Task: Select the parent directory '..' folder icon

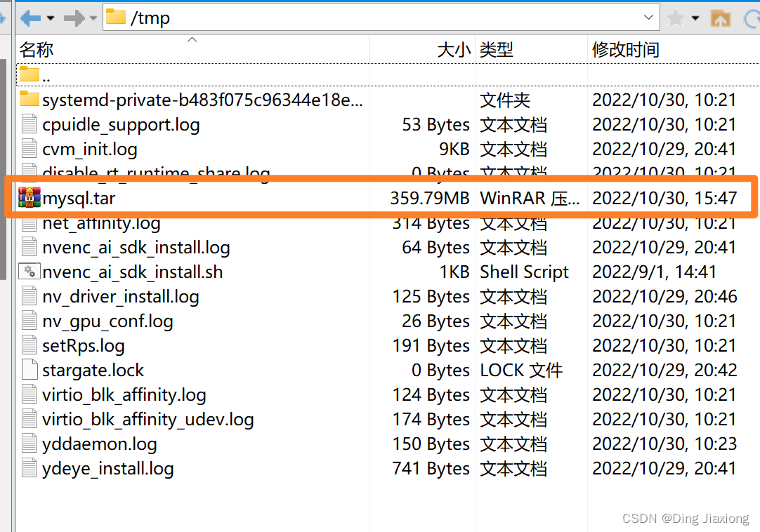Action: (29, 74)
